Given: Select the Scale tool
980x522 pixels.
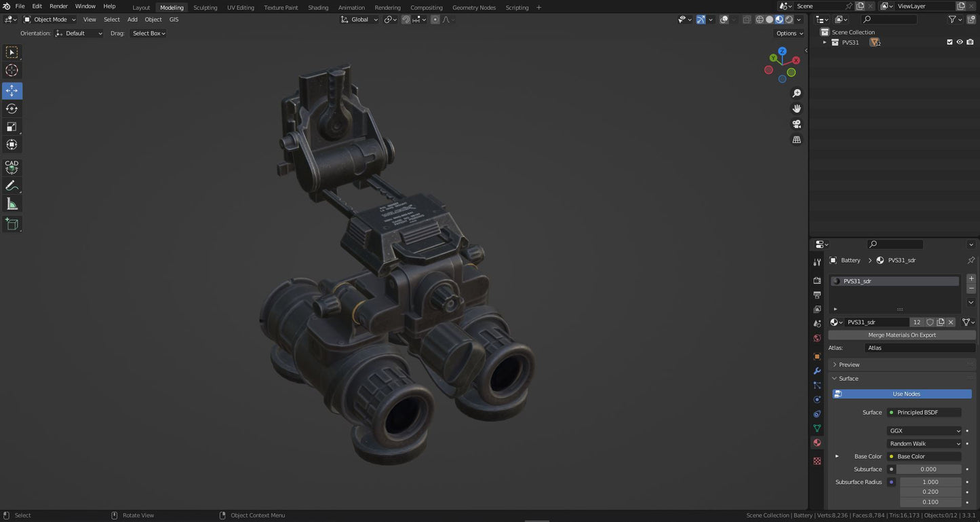Looking at the screenshot, I should 12,127.
